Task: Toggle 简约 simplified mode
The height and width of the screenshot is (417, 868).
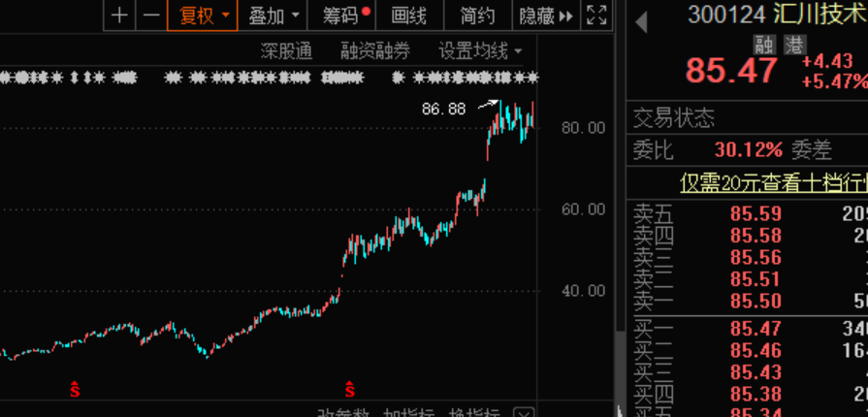Action: coord(477,16)
